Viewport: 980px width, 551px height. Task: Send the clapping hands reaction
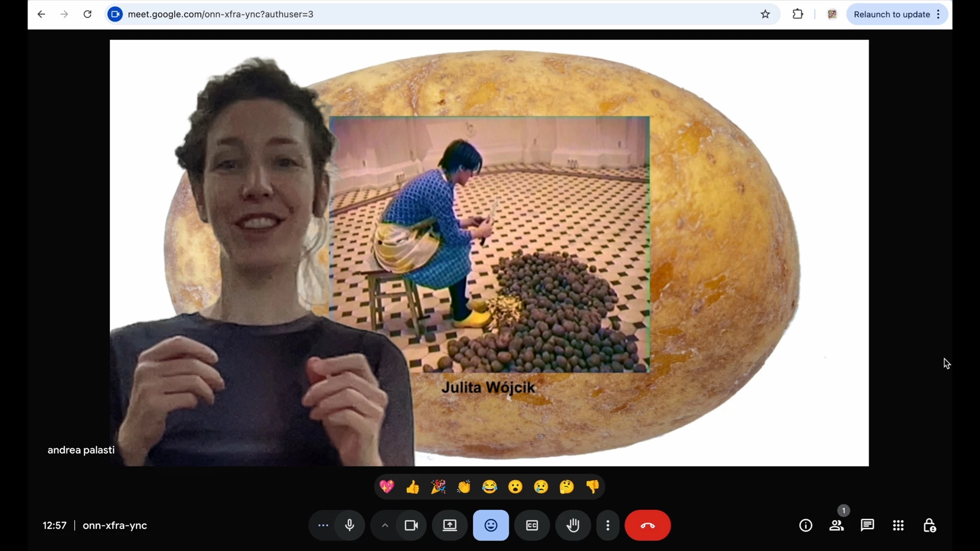tap(464, 487)
